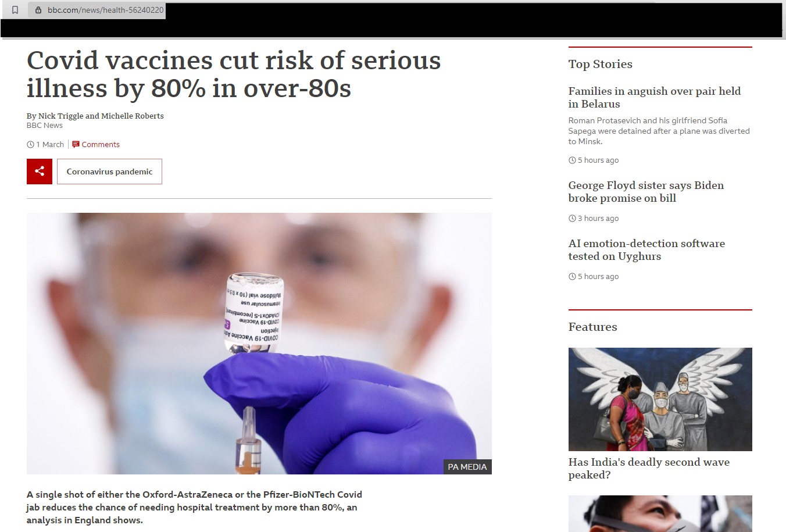The image size is (786, 532).
Task: Click the vaccine vial article photo
Action: (x=259, y=344)
